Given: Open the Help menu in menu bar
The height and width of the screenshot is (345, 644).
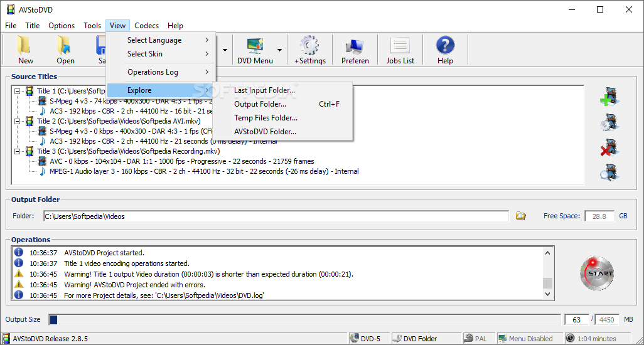Looking at the screenshot, I should (x=175, y=26).
